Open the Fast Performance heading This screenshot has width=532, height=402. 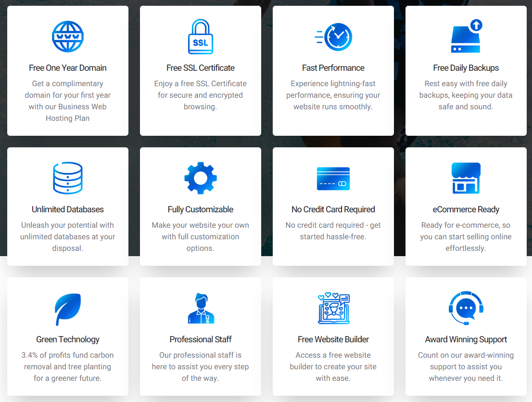333,68
